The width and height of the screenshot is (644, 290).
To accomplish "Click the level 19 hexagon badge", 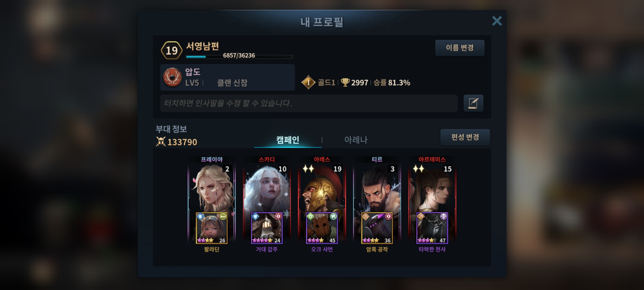I will point(172,50).
